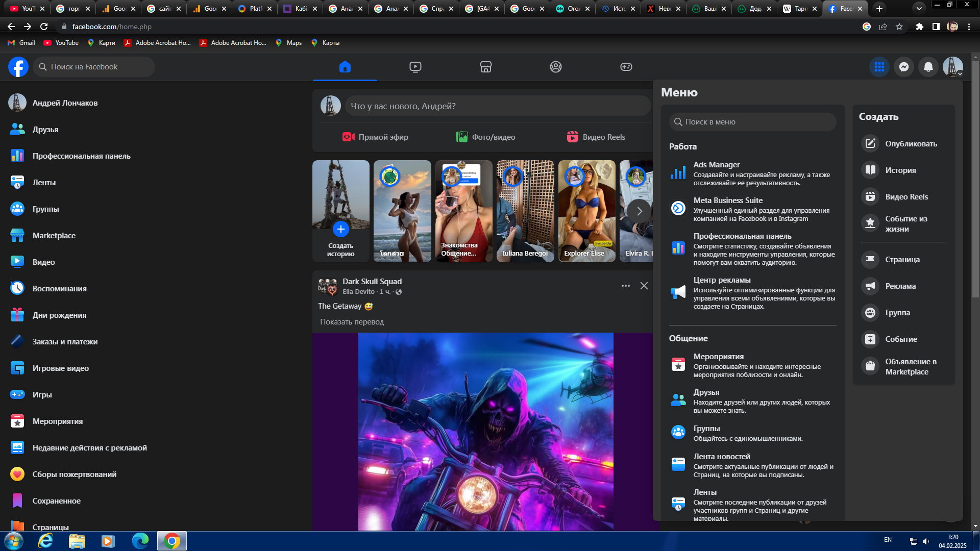Open the Gaming icon in top navigation

click(626, 67)
